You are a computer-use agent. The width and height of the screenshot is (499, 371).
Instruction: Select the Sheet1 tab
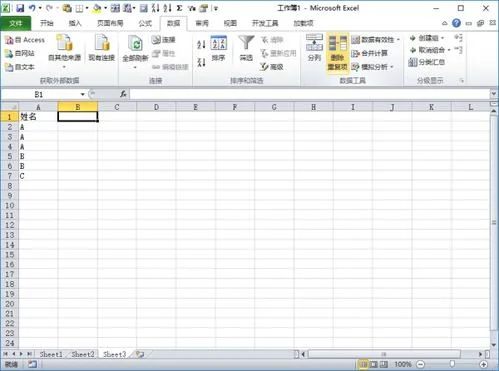tap(51, 354)
